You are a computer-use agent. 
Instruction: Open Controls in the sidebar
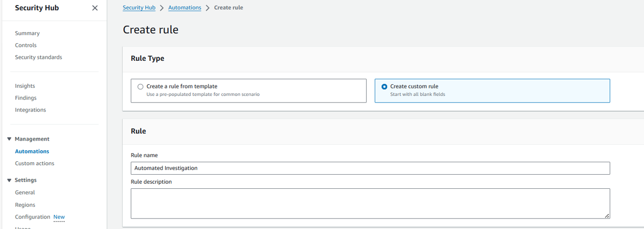coord(26,45)
